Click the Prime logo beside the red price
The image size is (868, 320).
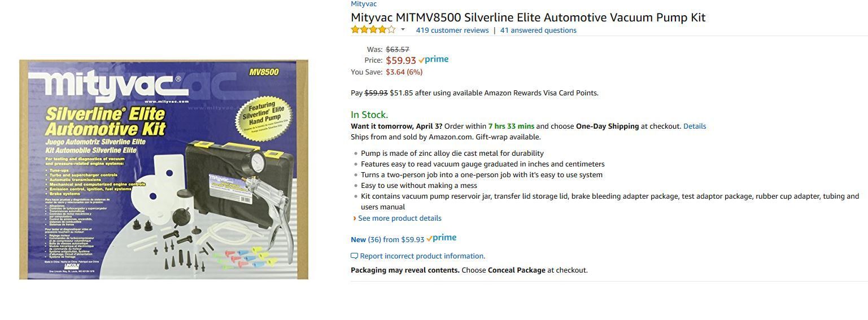click(434, 60)
